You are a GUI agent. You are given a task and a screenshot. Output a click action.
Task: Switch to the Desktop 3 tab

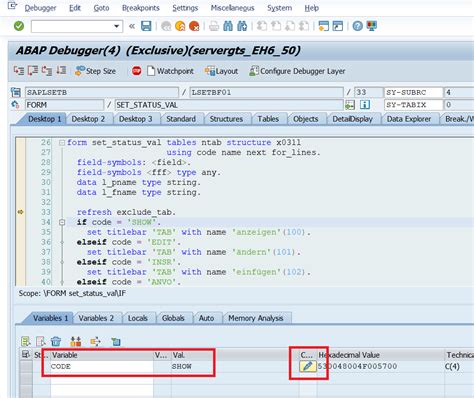(x=135, y=119)
